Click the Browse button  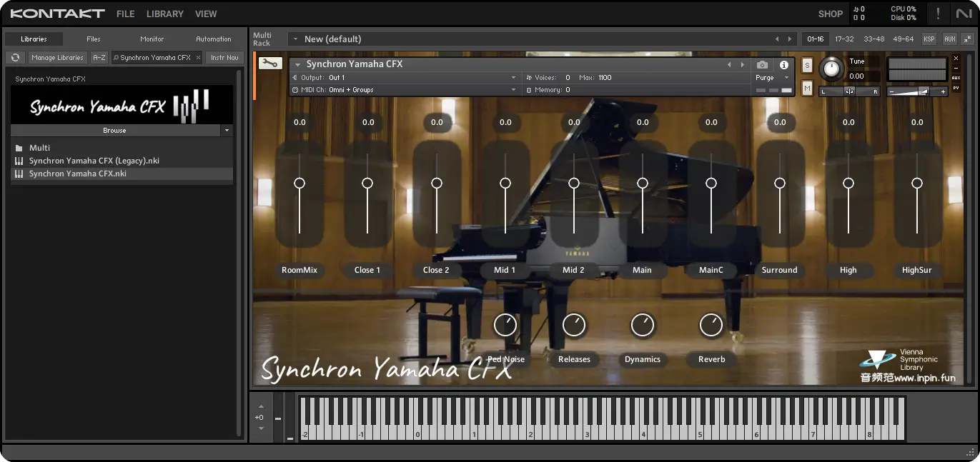pyautogui.click(x=116, y=131)
